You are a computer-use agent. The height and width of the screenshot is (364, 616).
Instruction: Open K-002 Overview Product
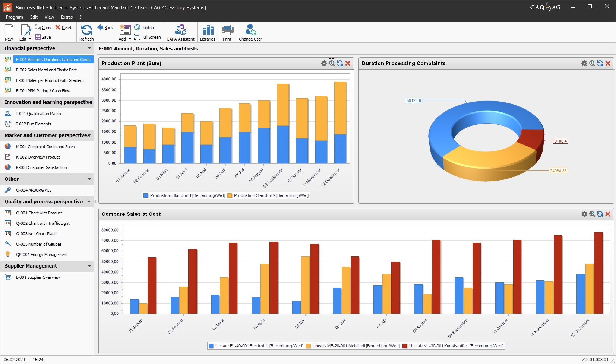point(38,157)
